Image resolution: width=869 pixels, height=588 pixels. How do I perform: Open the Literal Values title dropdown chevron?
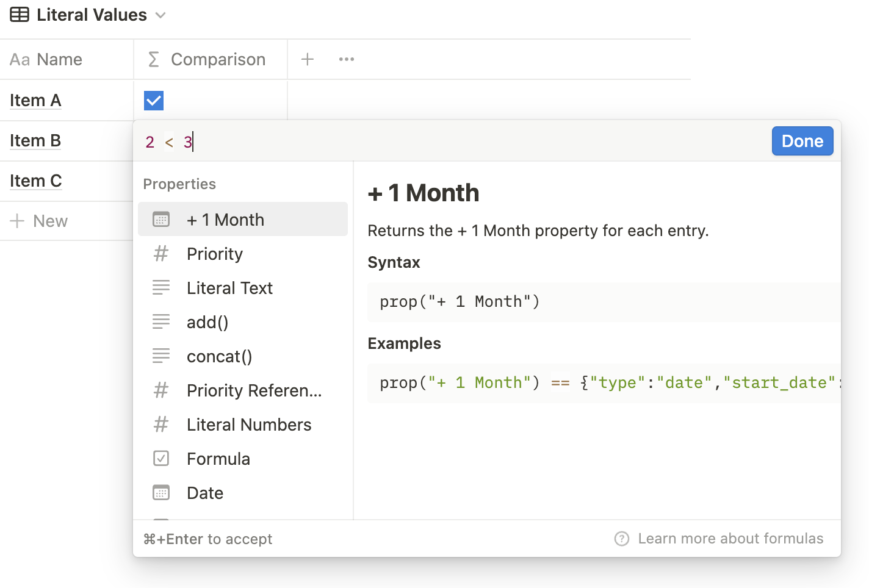(x=160, y=15)
